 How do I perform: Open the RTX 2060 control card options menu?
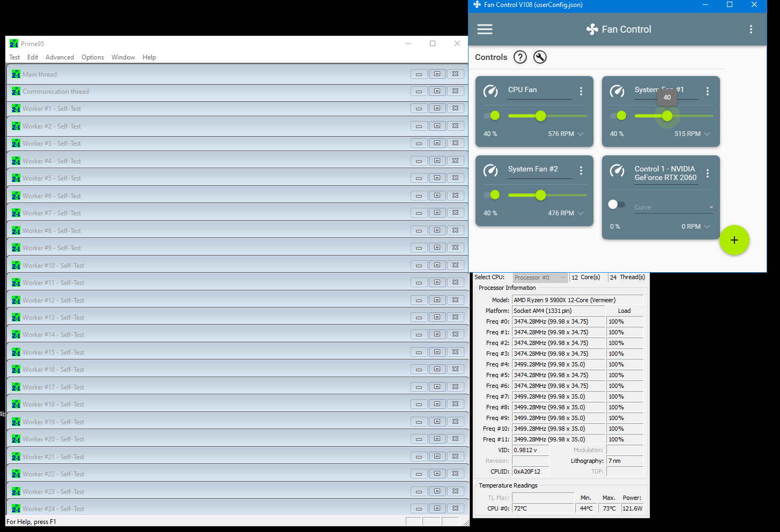708,174
